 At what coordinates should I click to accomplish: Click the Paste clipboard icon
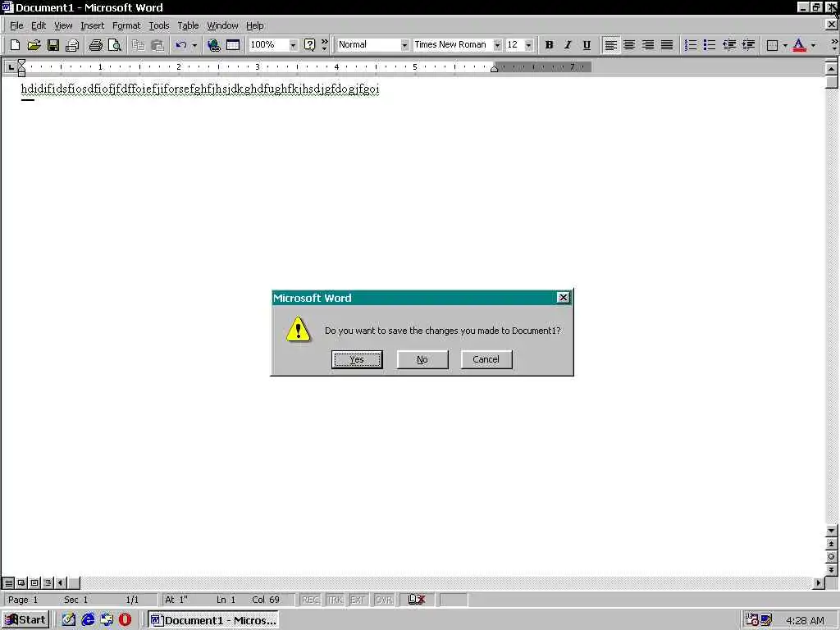pyautogui.click(x=157, y=45)
